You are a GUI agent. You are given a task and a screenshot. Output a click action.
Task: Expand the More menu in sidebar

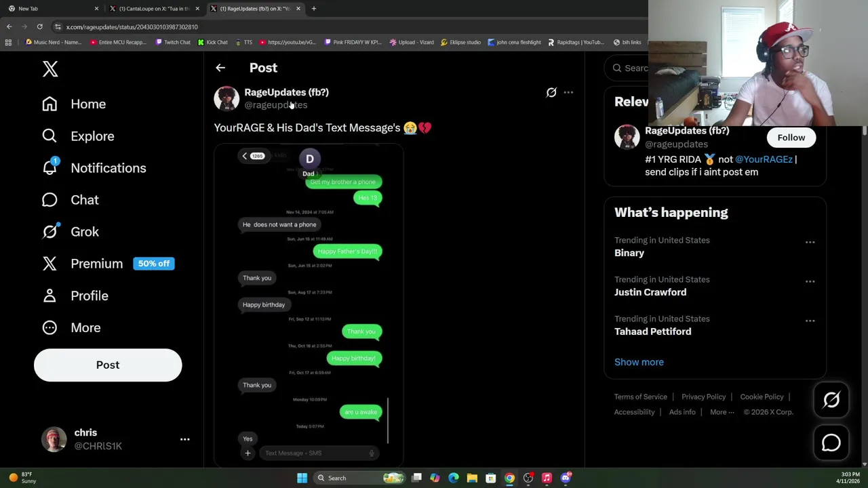coord(71,327)
